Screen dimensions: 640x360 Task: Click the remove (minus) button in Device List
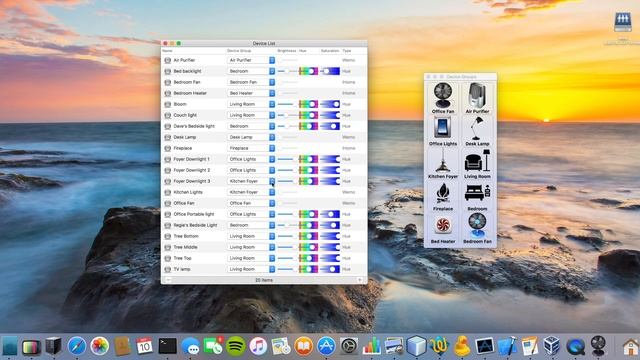[x=169, y=280]
